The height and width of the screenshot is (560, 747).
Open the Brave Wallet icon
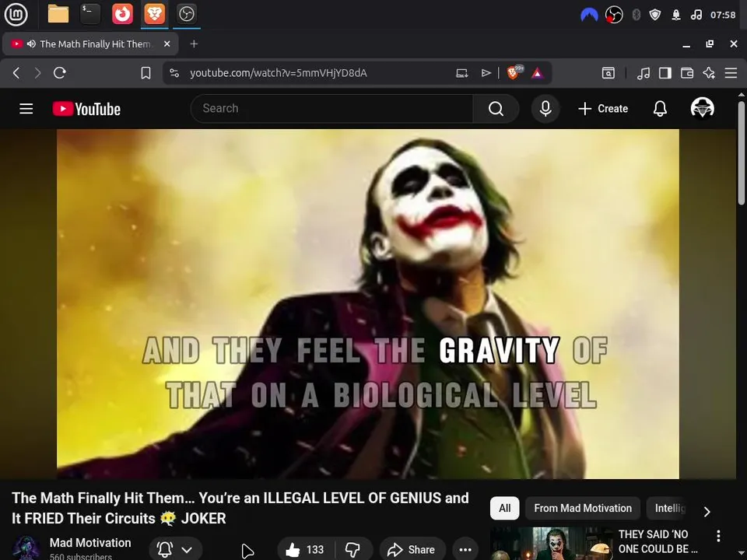pos(687,73)
